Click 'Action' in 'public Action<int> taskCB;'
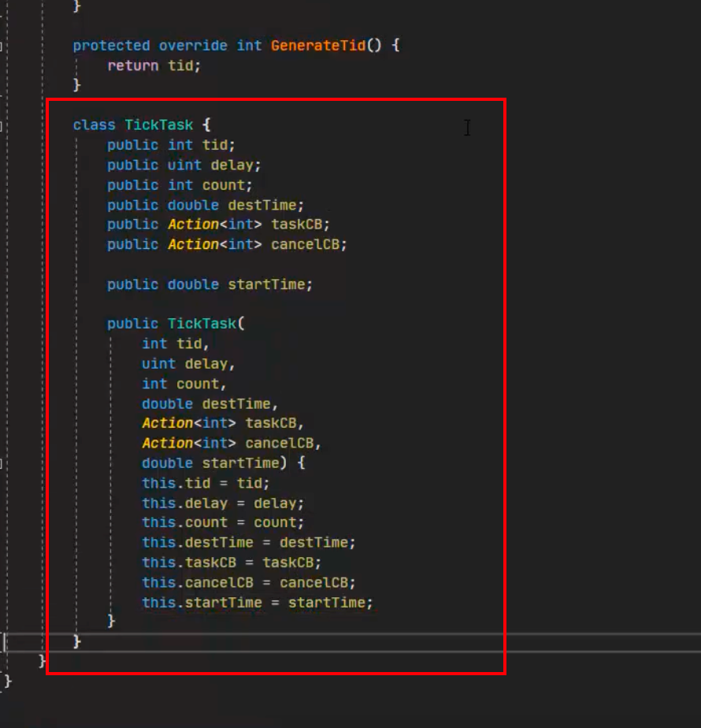The image size is (701, 728). coord(193,225)
